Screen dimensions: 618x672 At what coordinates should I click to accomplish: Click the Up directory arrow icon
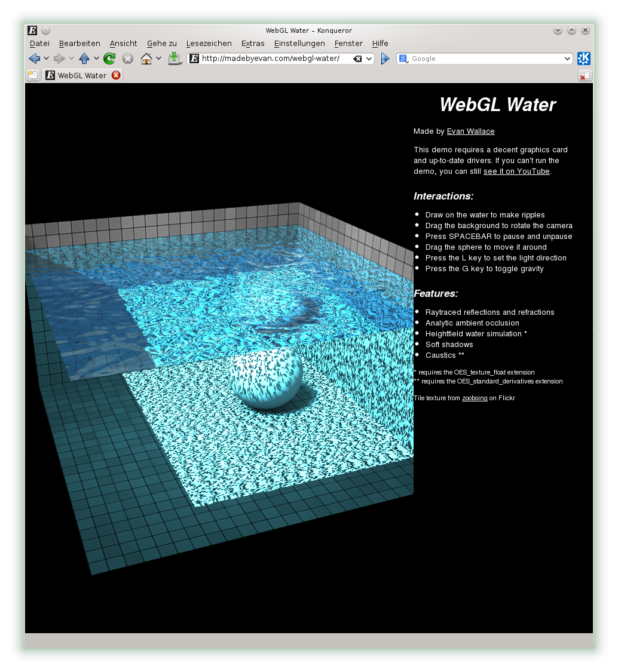84,59
